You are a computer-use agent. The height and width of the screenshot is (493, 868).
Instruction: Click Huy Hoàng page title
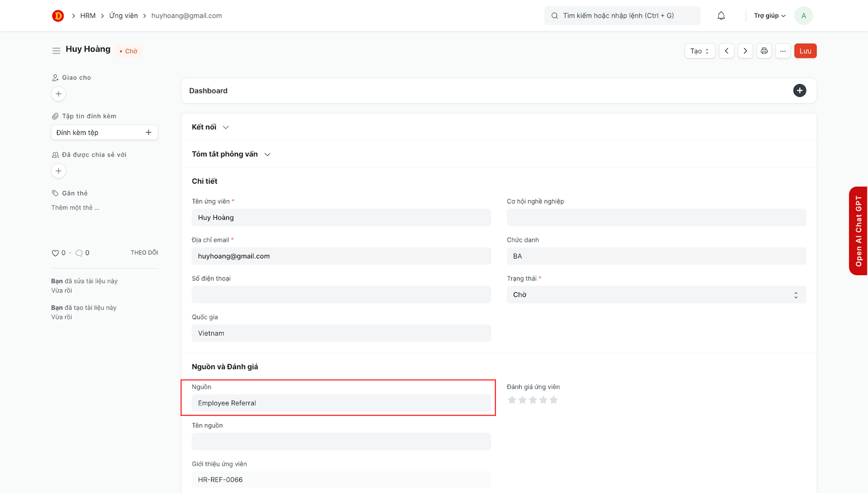click(88, 49)
